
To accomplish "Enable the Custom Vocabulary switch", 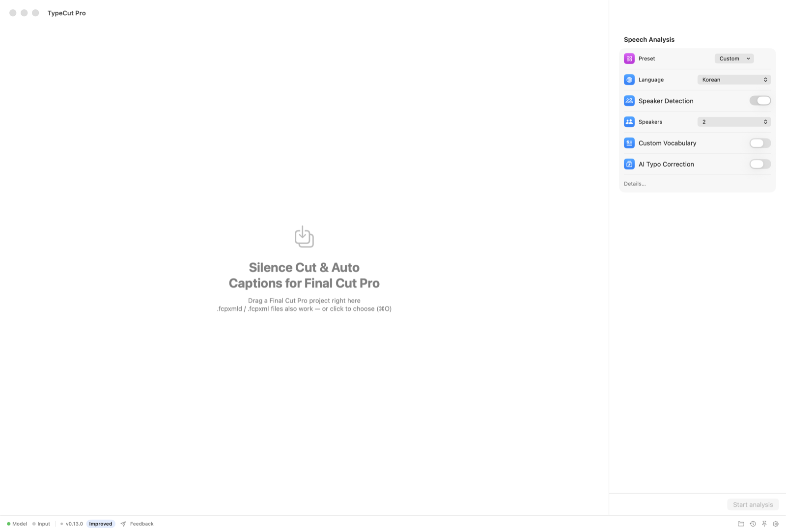I will [760, 143].
